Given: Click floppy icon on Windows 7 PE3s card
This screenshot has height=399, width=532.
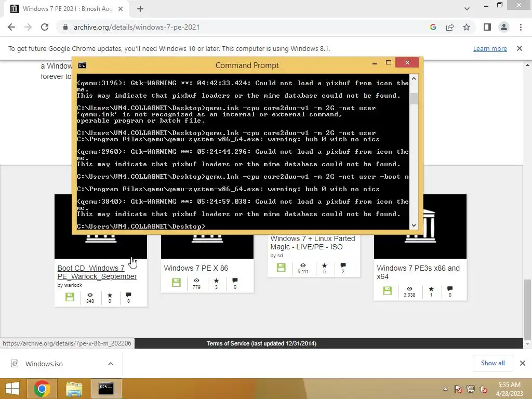Looking at the screenshot, I should 387,291.
